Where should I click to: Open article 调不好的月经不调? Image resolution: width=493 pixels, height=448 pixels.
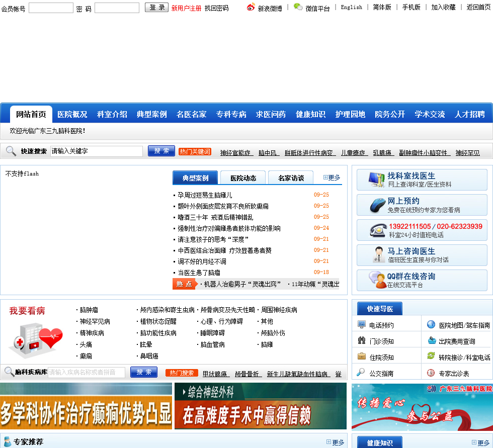202,261
